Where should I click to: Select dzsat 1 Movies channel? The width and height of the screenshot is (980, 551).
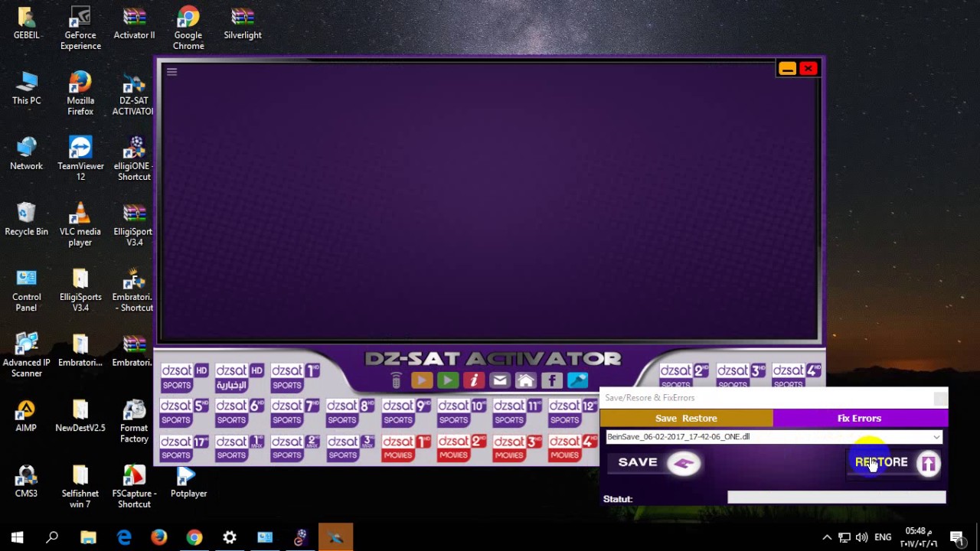406,447
